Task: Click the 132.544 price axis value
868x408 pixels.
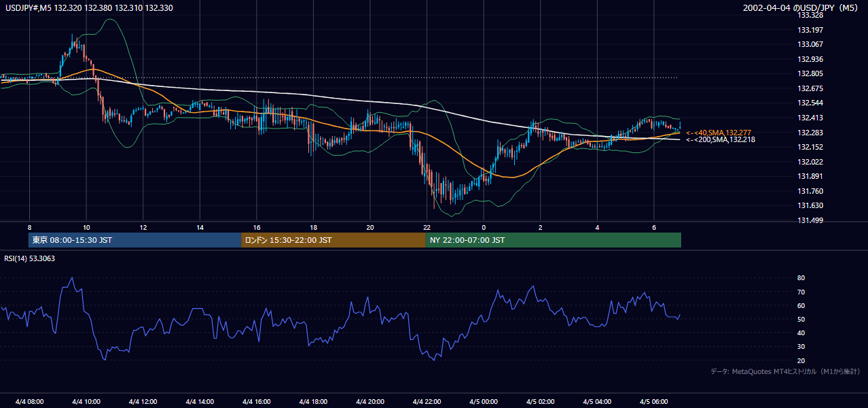Action: tap(810, 103)
